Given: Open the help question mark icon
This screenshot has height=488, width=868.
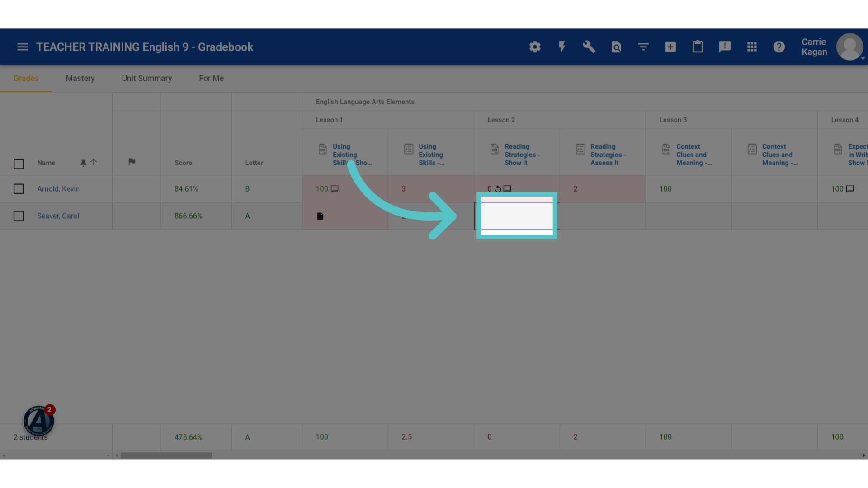Looking at the screenshot, I should (x=779, y=47).
